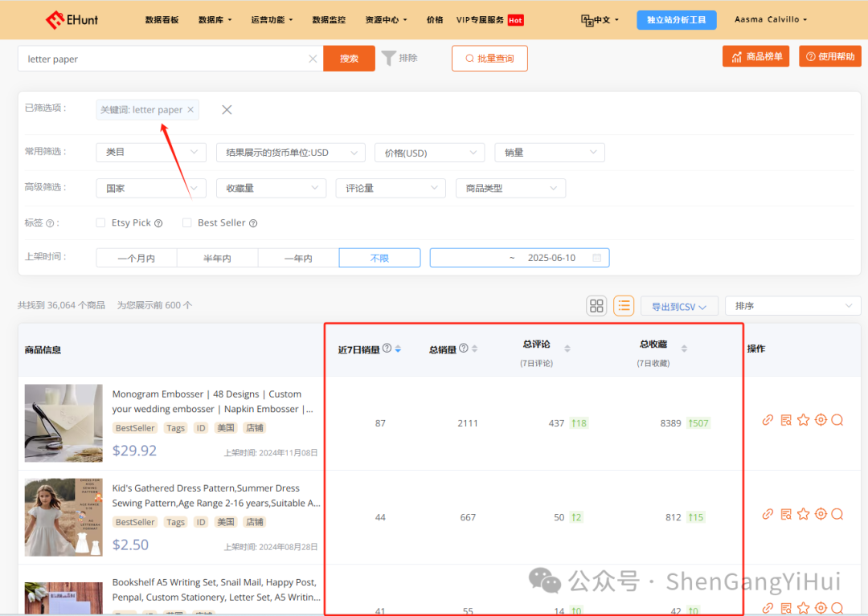Click link icon for Monogram Embosser row

click(x=768, y=420)
